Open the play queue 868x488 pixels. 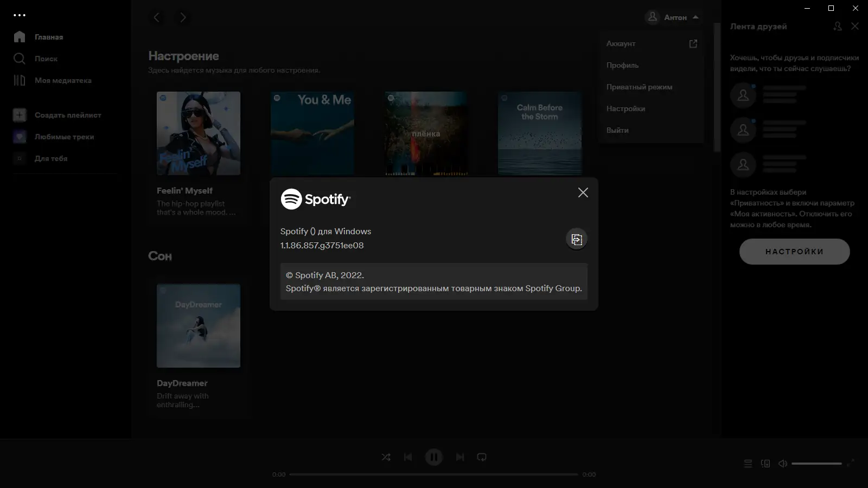748,464
